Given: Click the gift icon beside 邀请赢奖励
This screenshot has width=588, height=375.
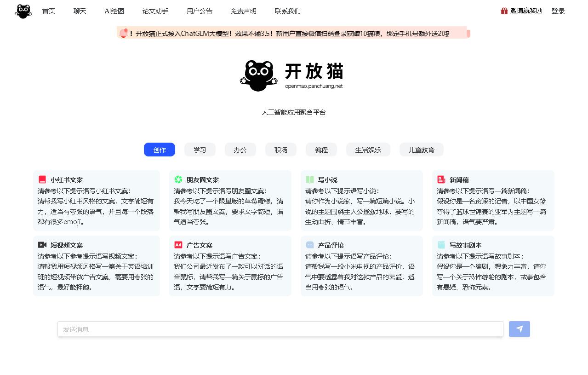Looking at the screenshot, I should click(504, 11).
